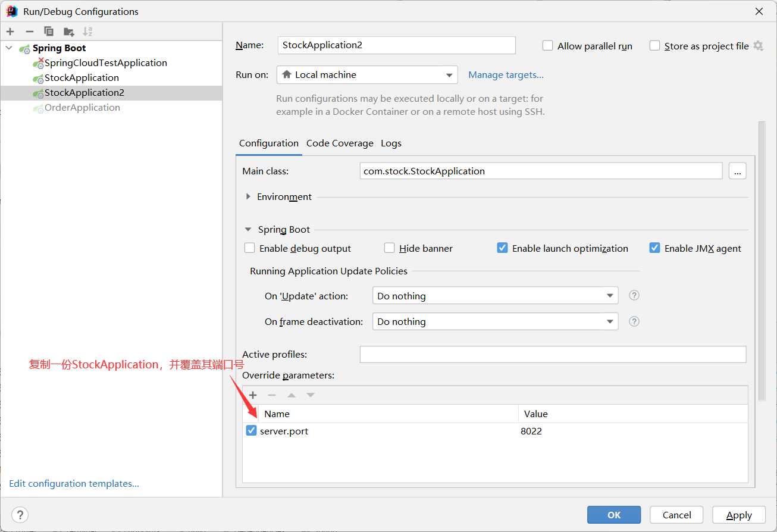Add an override parameter with plus icon
Image resolution: width=777 pixels, height=532 pixels.
[253, 395]
